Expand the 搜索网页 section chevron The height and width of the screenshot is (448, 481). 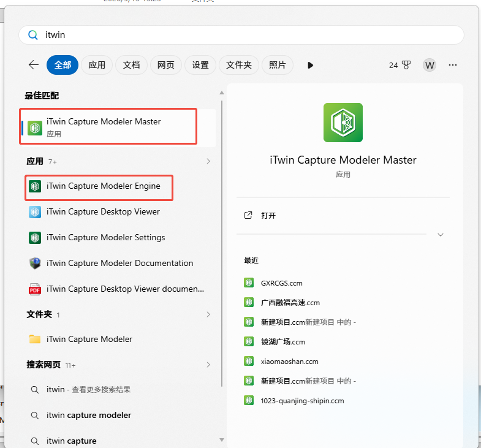coord(208,365)
